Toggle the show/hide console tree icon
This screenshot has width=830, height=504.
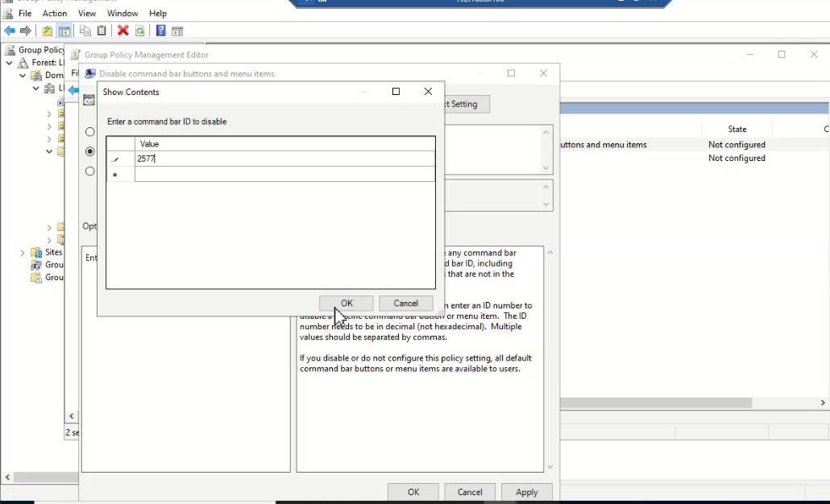tap(63, 31)
